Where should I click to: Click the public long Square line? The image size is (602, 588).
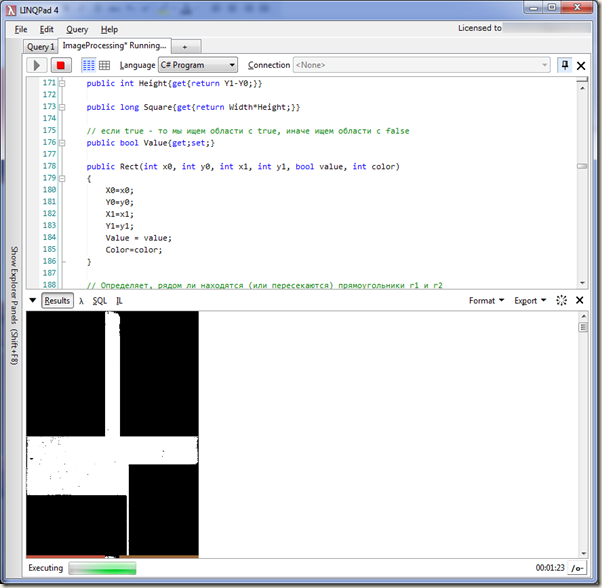(x=193, y=107)
